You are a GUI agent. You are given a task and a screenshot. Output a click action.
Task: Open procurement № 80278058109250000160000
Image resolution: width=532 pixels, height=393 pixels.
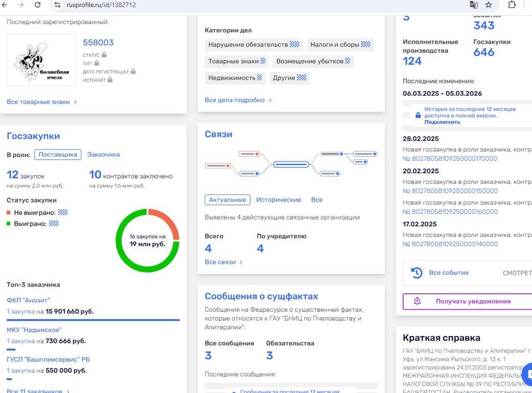(x=450, y=211)
